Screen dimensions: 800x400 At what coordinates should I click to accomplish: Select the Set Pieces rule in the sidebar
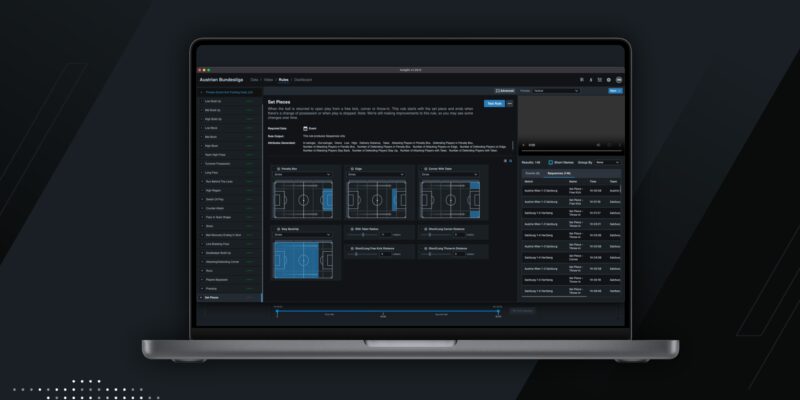212,297
